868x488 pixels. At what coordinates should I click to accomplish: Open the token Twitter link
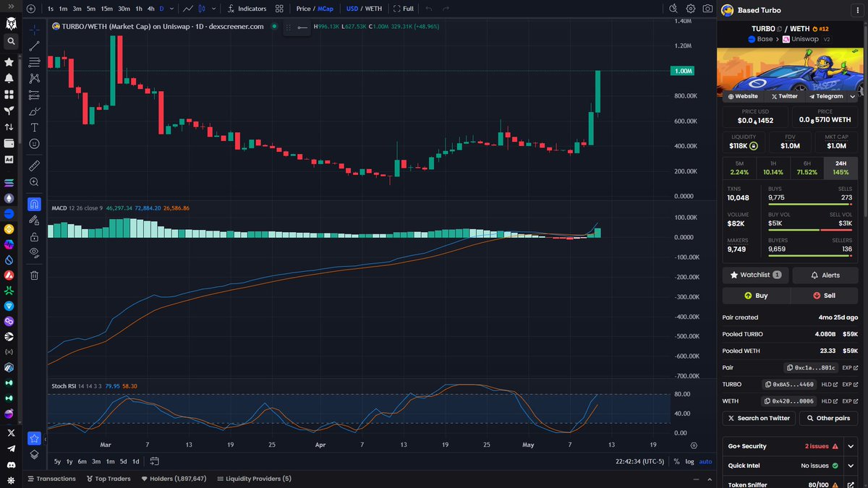[x=784, y=96]
